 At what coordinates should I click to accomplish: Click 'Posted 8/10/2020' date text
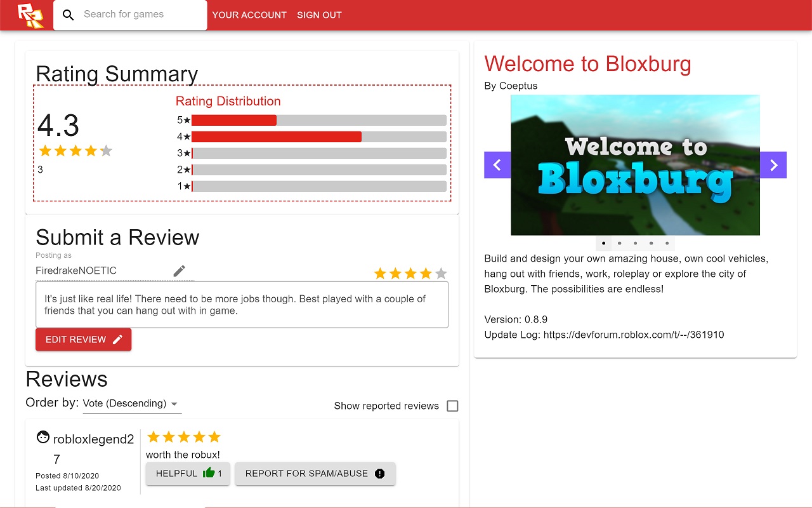tap(67, 476)
